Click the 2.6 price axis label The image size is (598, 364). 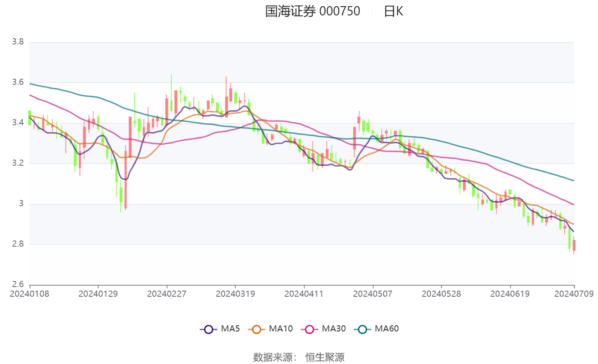pyautogui.click(x=18, y=284)
